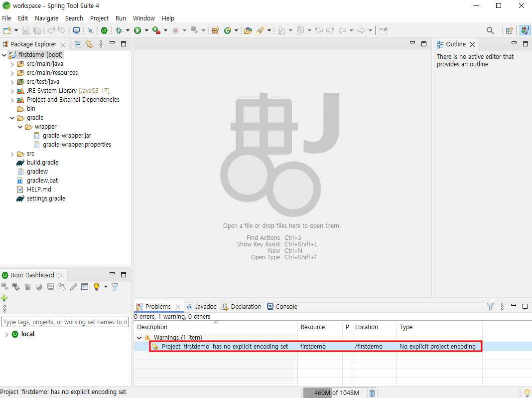Select the Java perspective icon
The width and height of the screenshot is (532, 398).
[x=525, y=30]
